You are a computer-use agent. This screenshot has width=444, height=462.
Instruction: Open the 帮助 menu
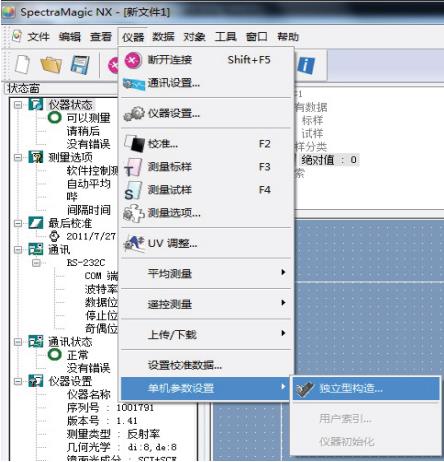(x=288, y=37)
